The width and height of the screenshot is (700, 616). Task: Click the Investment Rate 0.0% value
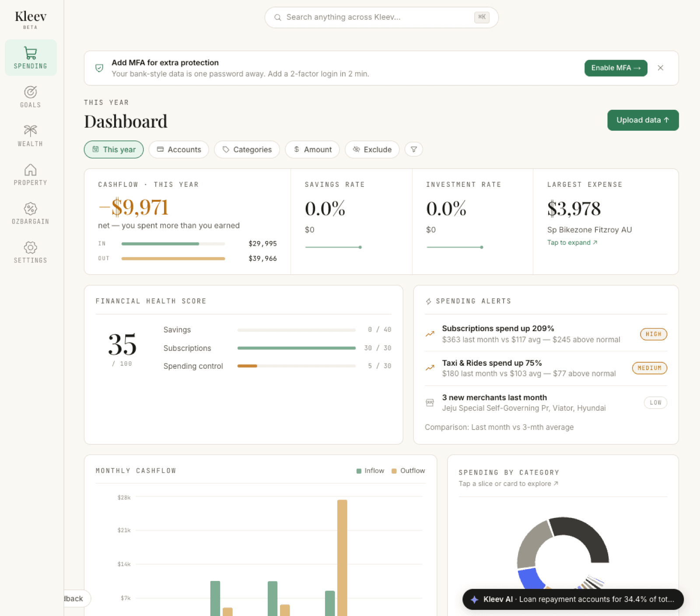pos(446,209)
